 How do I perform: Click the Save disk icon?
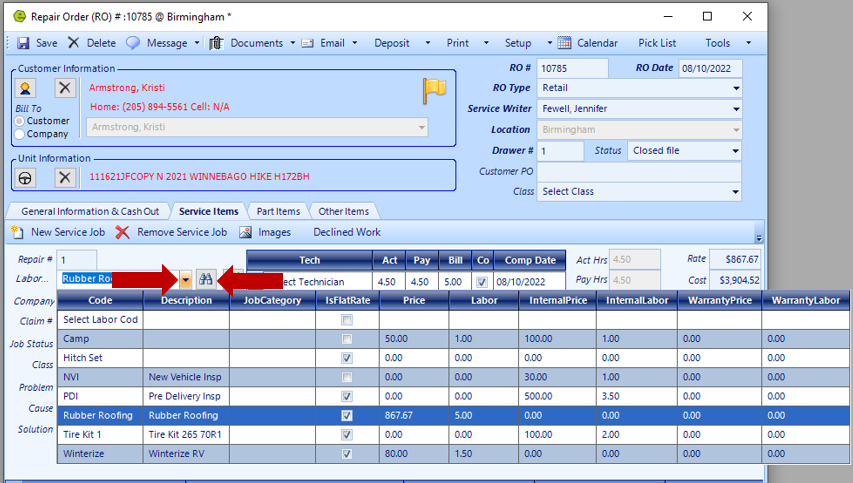(22, 43)
